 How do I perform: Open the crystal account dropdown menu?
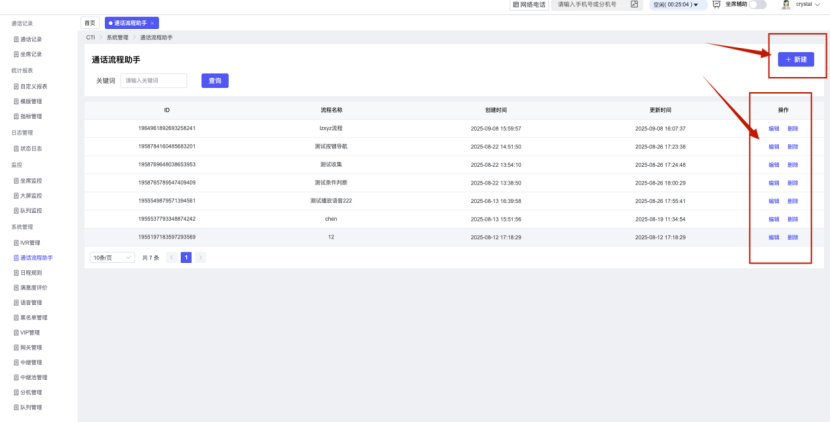pos(808,5)
